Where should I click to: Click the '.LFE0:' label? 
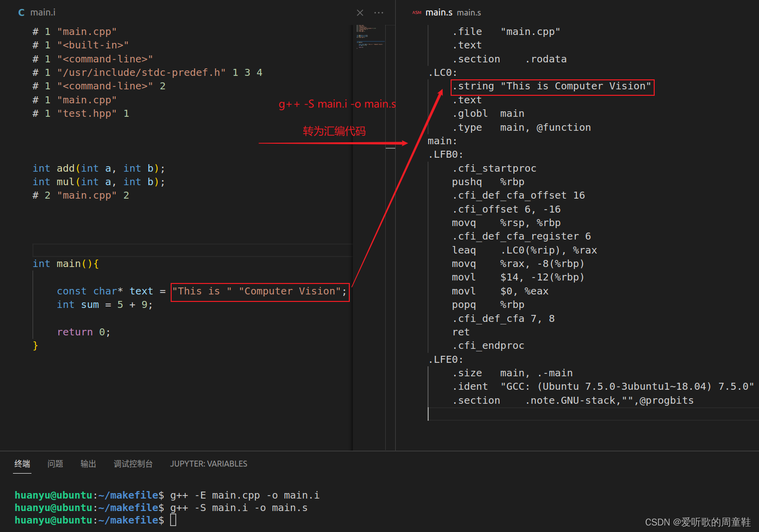(446, 359)
